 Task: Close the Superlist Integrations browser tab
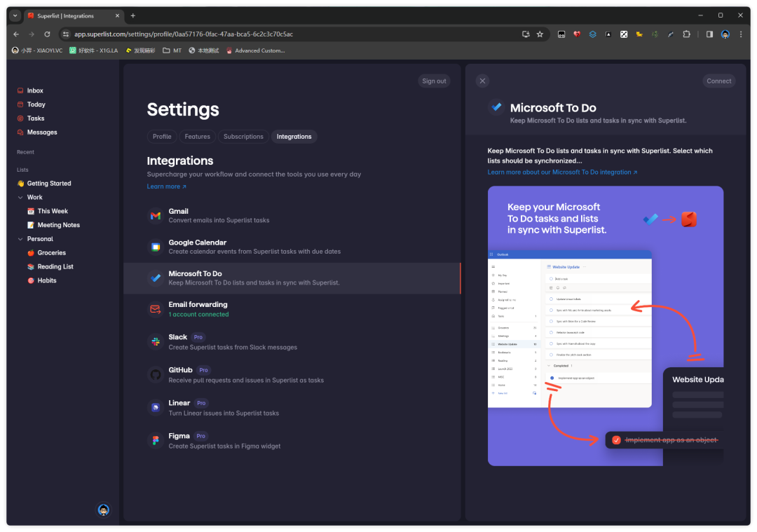[x=117, y=16]
